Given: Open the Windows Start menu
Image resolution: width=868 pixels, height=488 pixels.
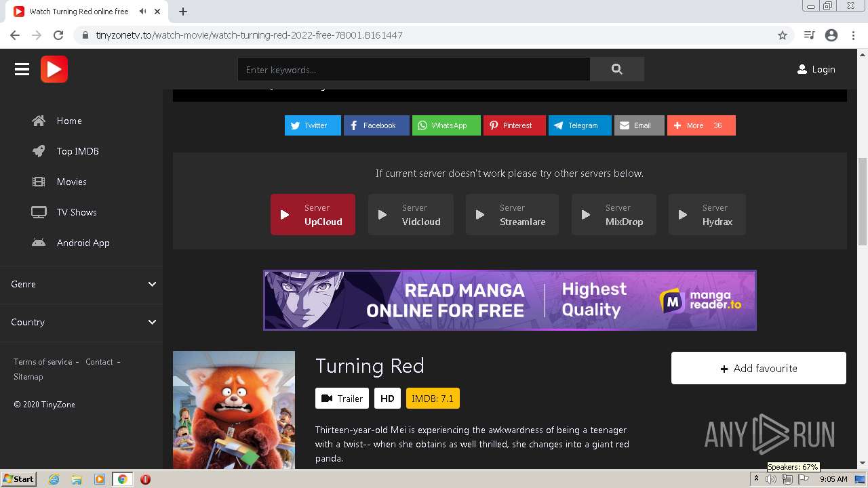Looking at the screenshot, I should (18, 479).
